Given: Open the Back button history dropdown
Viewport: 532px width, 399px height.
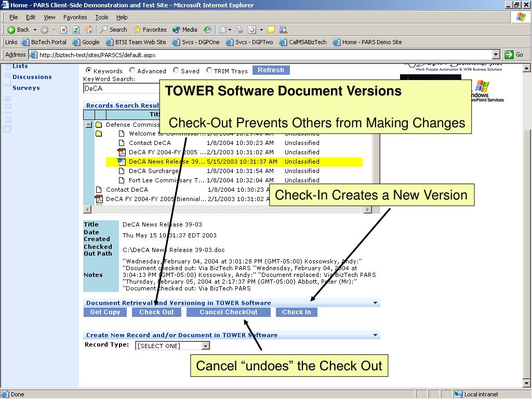Looking at the screenshot, I should point(35,30).
